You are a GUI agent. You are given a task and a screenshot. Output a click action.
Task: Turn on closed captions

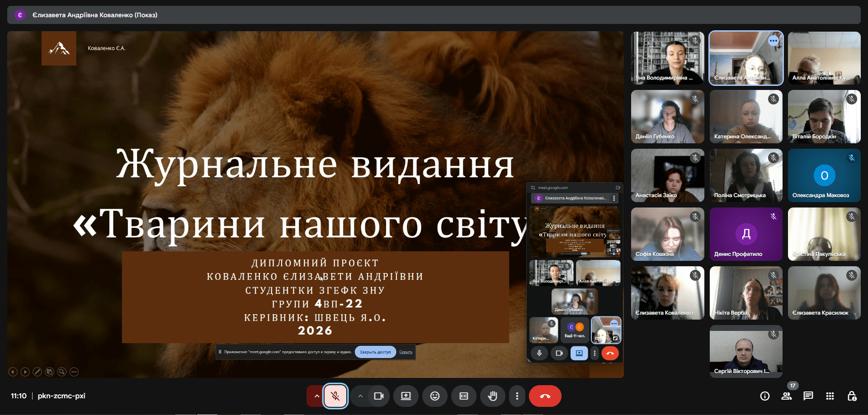coord(463,396)
